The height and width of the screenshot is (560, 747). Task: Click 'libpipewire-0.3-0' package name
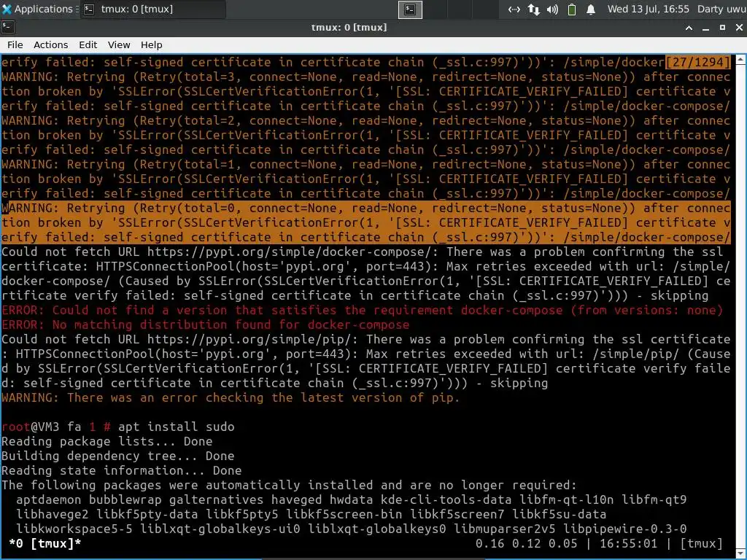coord(624,529)
